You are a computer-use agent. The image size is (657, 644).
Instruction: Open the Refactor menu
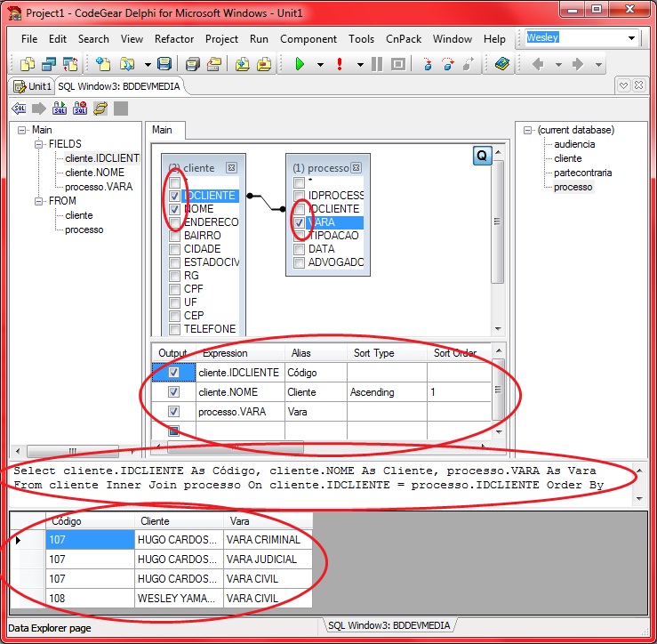174,39
